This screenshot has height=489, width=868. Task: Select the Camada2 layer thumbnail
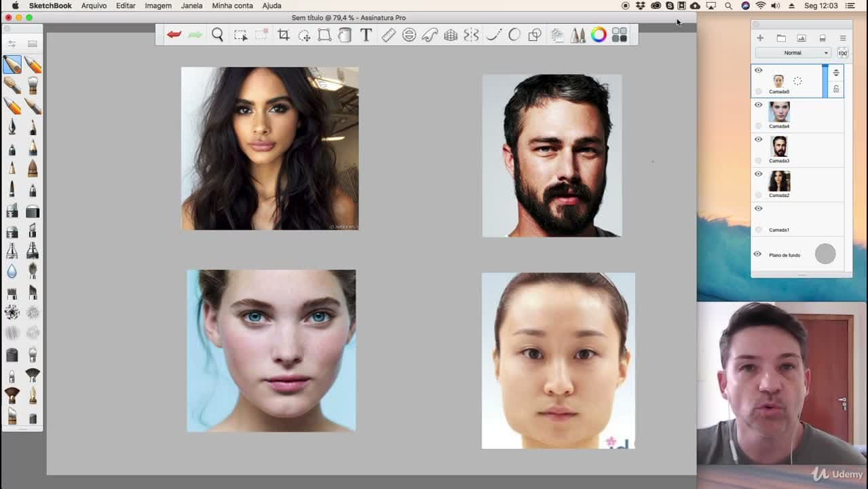(779, 181)
